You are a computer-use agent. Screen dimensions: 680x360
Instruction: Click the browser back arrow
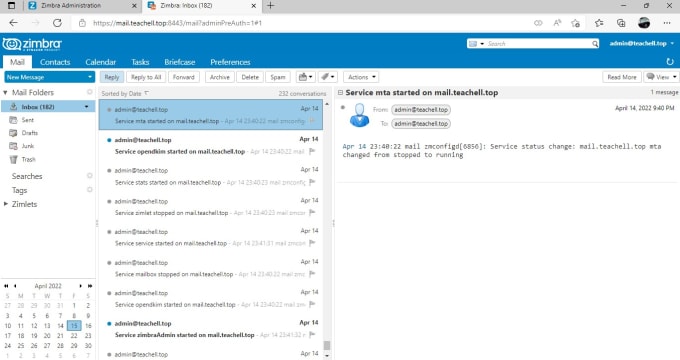(x=13, y=23)
